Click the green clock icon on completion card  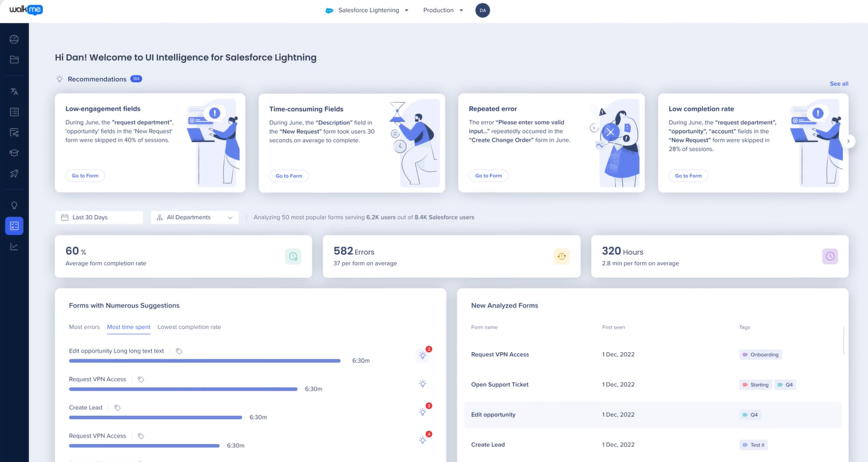tap(293, 256)
